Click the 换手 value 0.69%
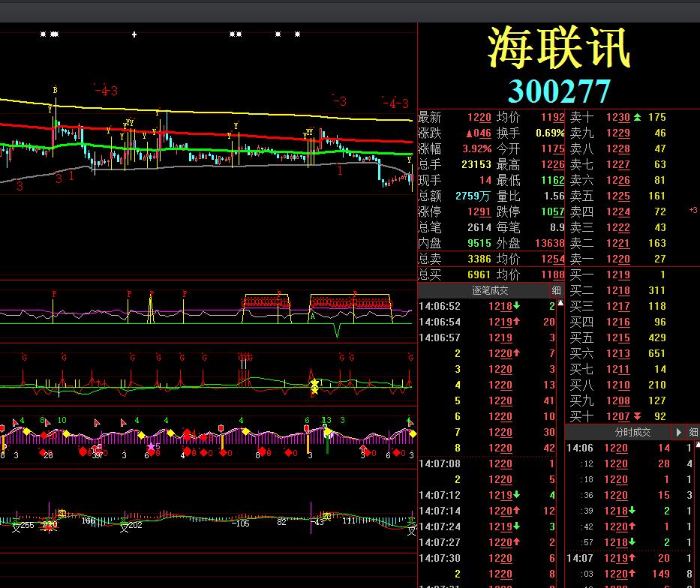The image size is (700, 588). coord(550,133)
